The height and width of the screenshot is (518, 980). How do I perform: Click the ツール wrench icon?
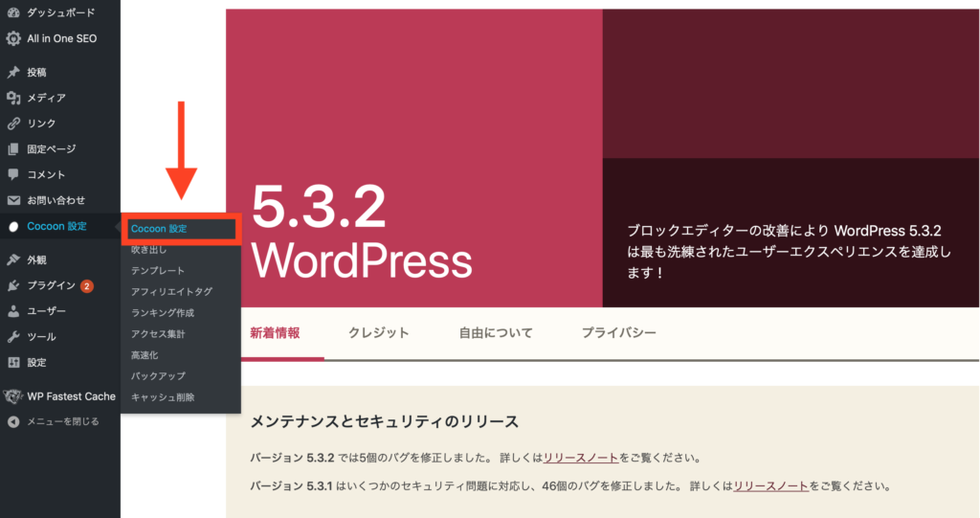click(13, 337)
